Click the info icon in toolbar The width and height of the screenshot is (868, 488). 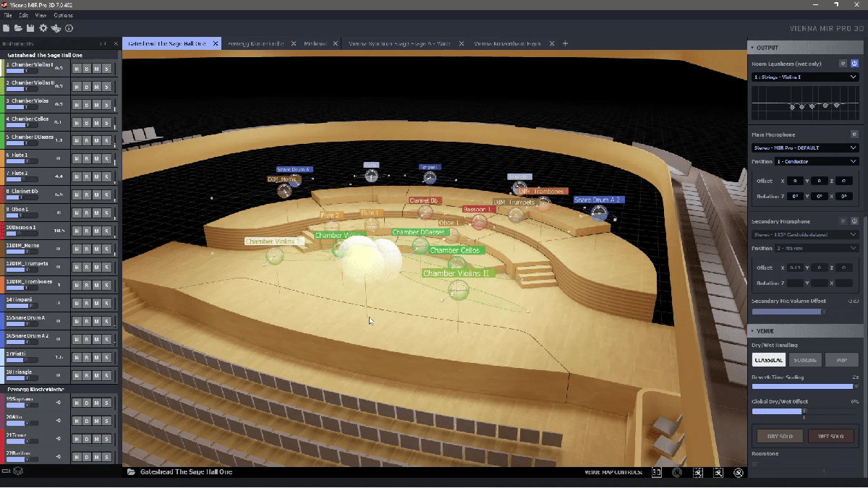click(x=69, y=28)
